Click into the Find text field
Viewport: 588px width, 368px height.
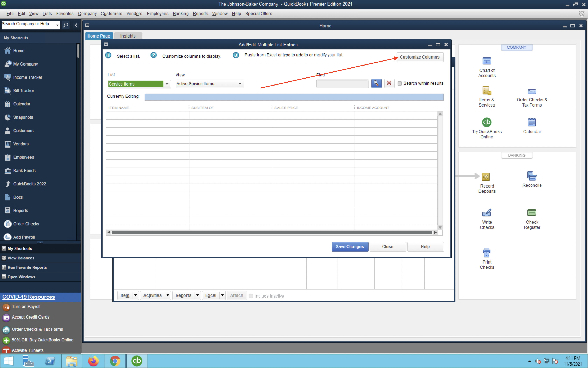click(342, 83)
